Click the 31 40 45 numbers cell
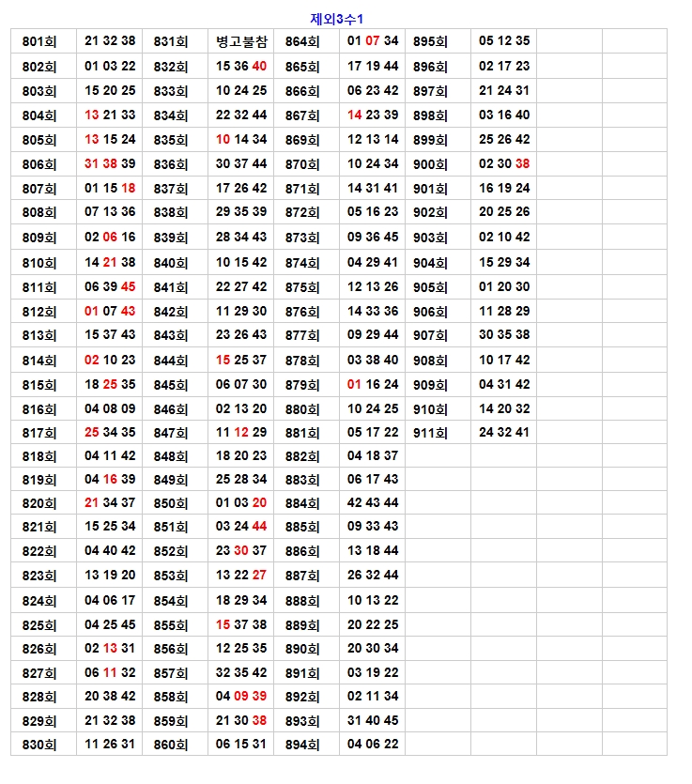The height and width of the screenshot is (784, 692). coord(373,720)
